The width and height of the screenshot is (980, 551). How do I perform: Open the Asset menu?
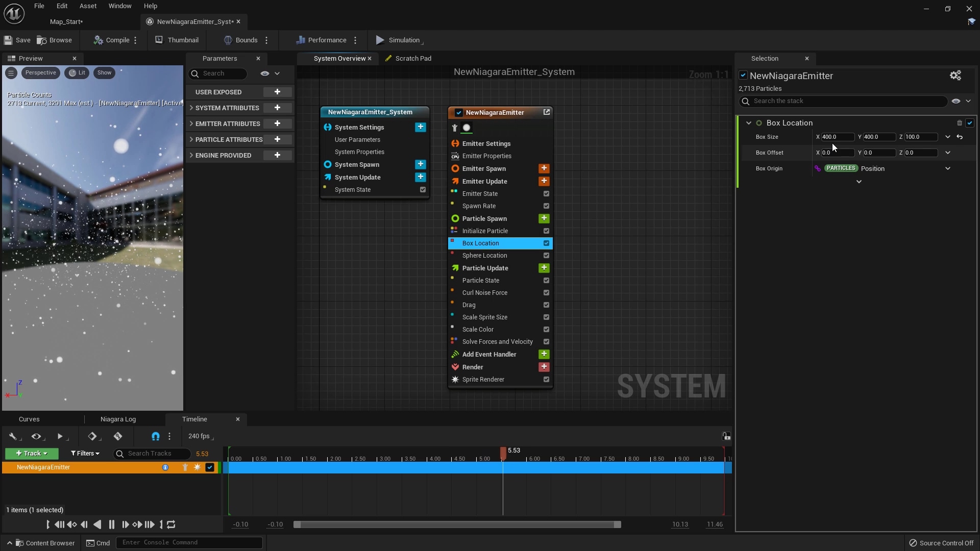coord(88,6)
